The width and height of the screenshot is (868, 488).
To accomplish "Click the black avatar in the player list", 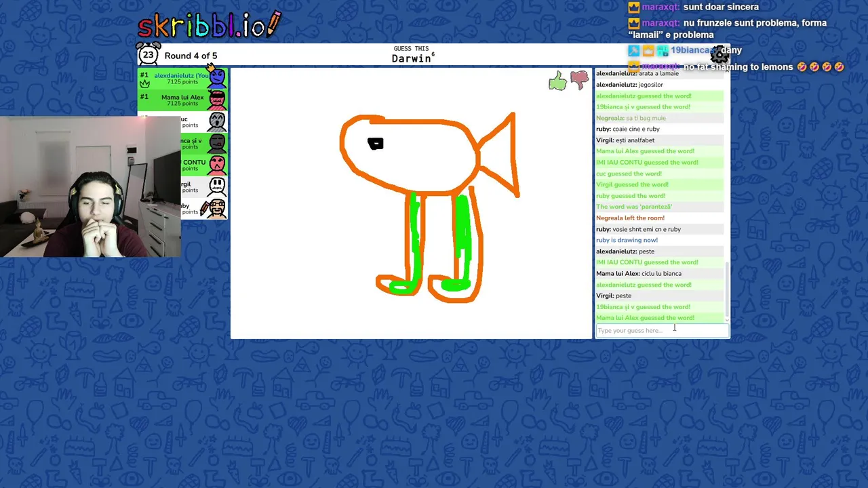I will tap(217, 144).
